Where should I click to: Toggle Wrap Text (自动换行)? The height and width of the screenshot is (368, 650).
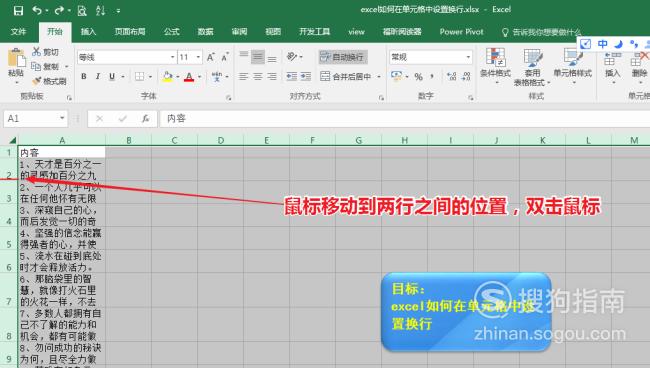pyautogui.click(x=343, y=57)
